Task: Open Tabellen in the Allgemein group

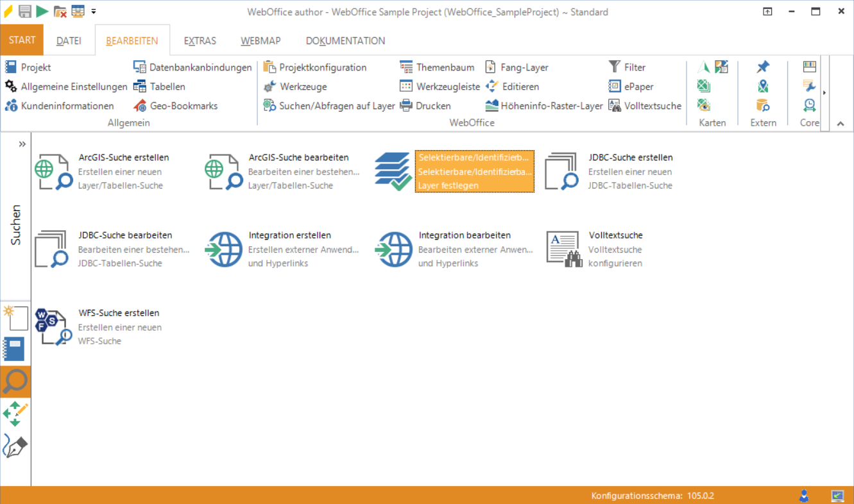Action: pos(159,87)
